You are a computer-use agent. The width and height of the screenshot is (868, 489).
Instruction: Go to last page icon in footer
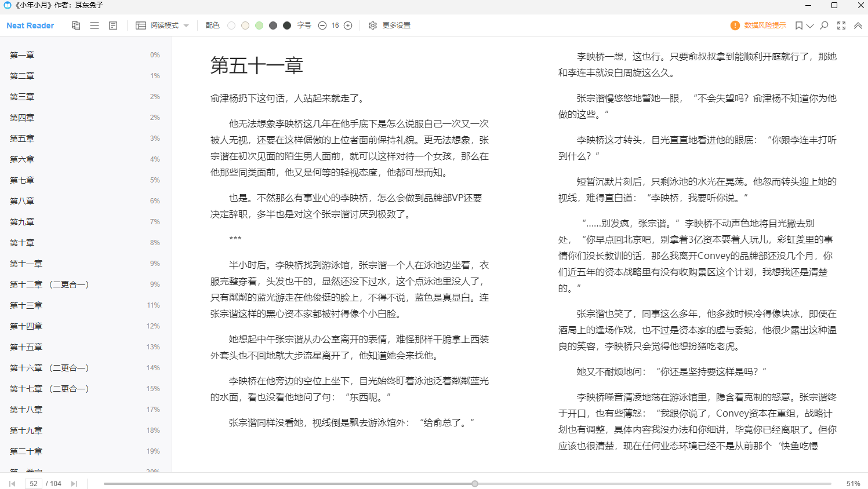click(x=74, y=484)
